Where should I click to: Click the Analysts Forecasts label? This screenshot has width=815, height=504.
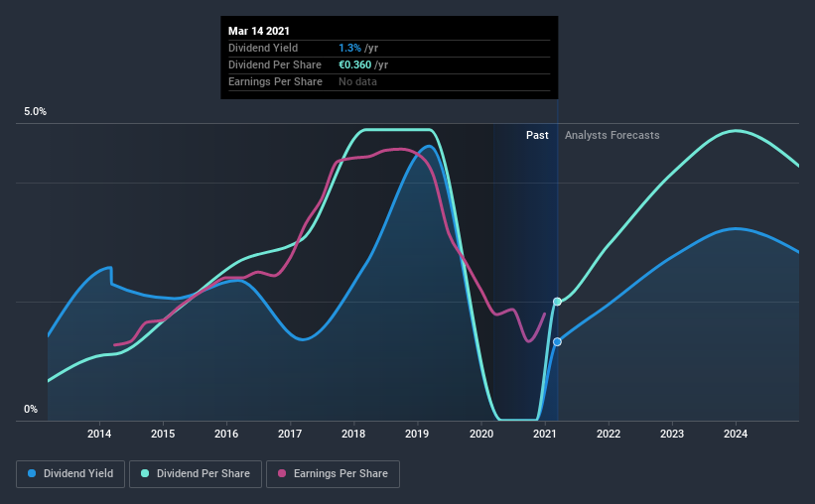611,135
